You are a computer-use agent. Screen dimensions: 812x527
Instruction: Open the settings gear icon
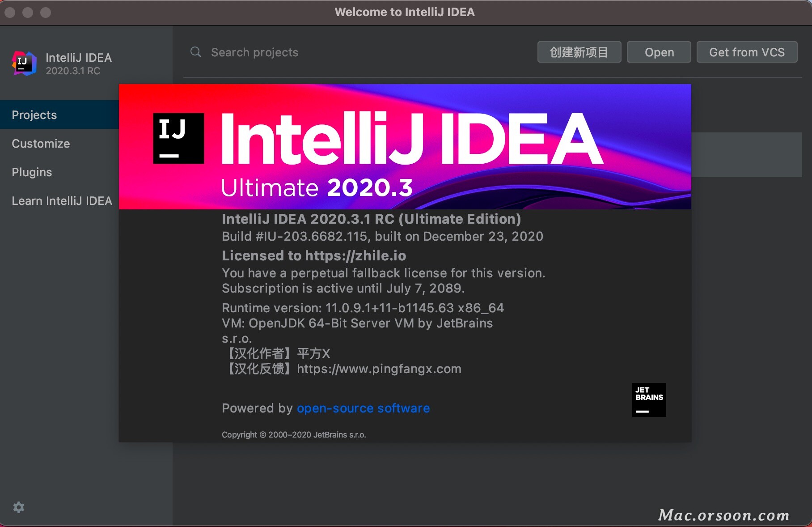(19, 507)
